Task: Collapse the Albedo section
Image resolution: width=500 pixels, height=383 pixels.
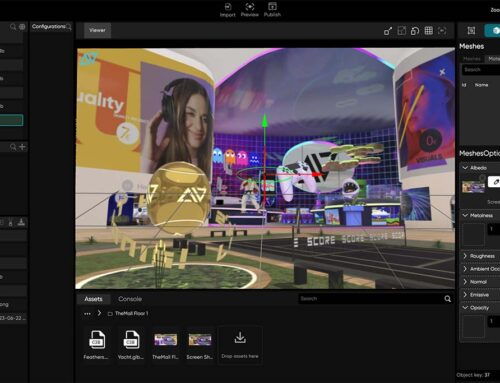Action: 465,168
